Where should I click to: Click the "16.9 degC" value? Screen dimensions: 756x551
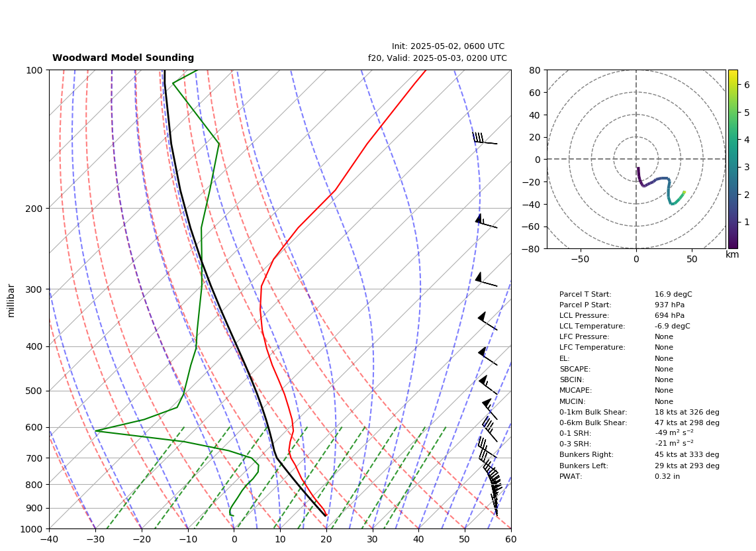(673, 294)
